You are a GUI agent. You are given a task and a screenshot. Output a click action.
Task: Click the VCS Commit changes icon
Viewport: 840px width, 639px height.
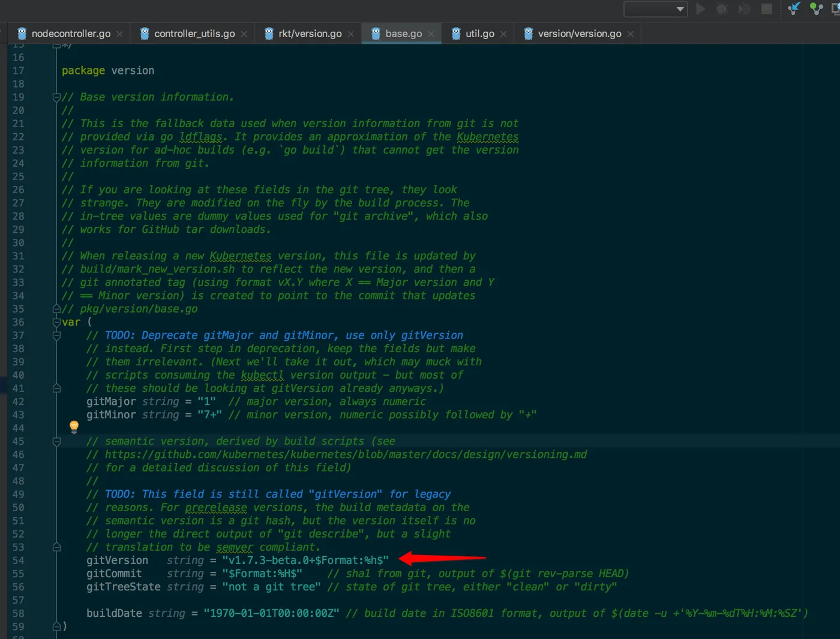click(x=816, y=8)
